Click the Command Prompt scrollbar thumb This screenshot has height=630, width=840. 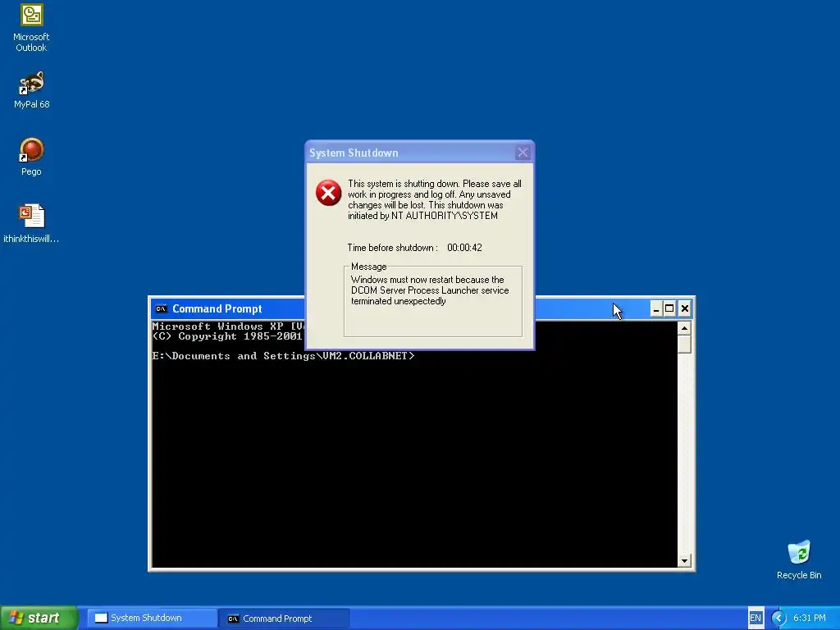pos(684,344)
